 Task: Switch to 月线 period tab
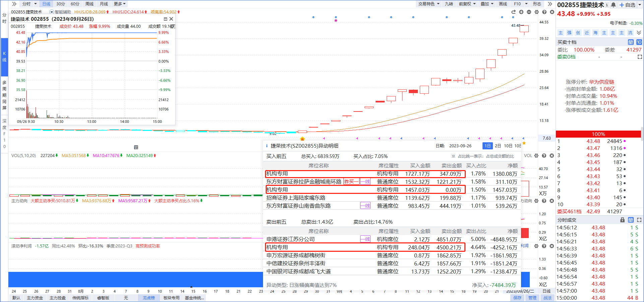click(x=104, y=4)
